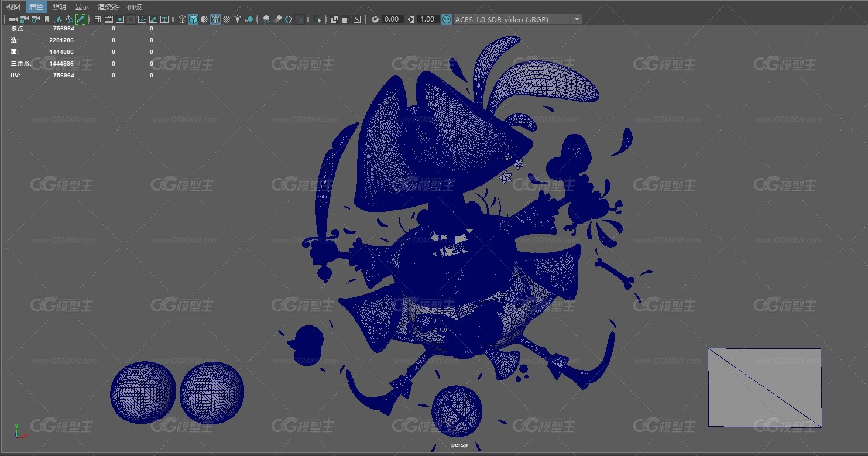Toggle the viewport Grid icon
The width and height of the screenshot is (868, 456).
click(x=98, y=19)
